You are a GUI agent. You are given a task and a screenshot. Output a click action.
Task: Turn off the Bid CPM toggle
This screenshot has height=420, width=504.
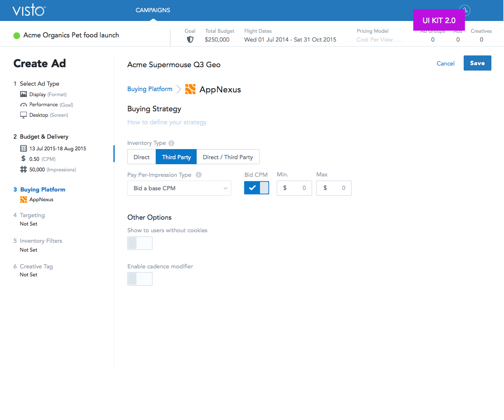pyautogui.click(x=257, y=188)
